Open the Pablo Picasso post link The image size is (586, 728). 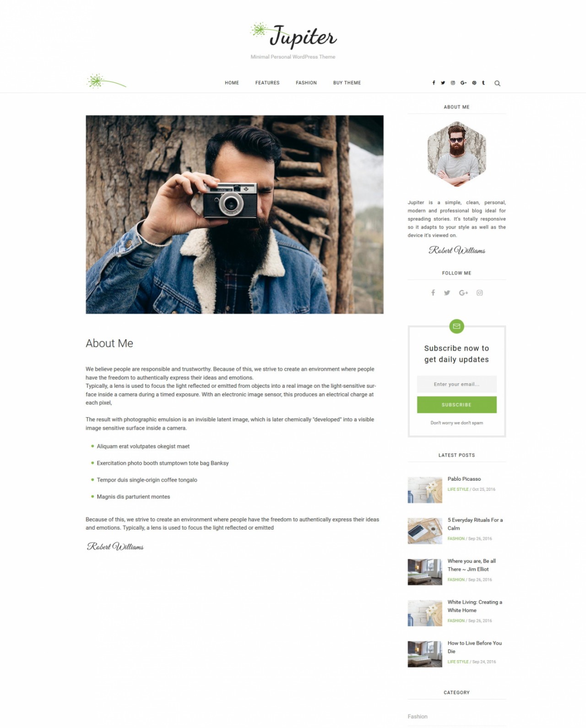464,479
